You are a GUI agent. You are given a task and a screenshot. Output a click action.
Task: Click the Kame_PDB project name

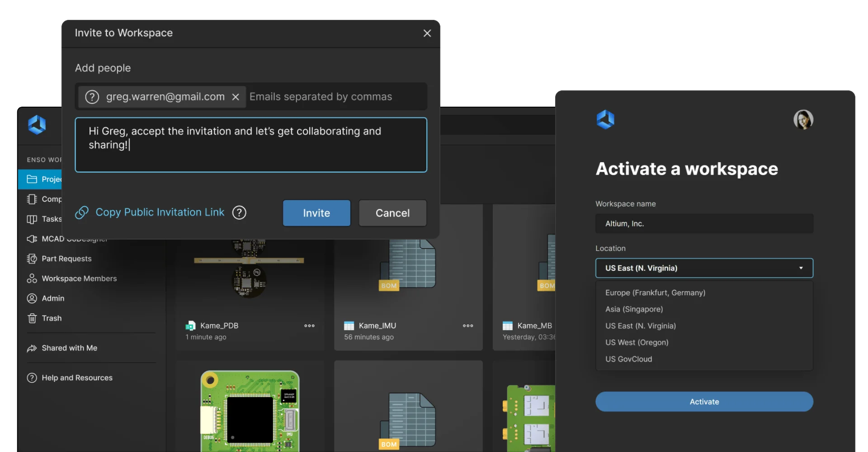click(219, 325)
